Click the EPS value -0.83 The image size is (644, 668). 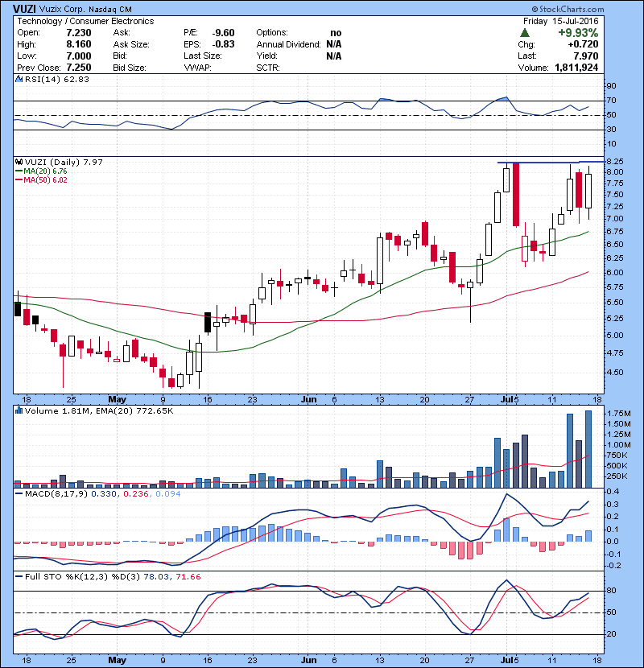(x=223, y=44)
